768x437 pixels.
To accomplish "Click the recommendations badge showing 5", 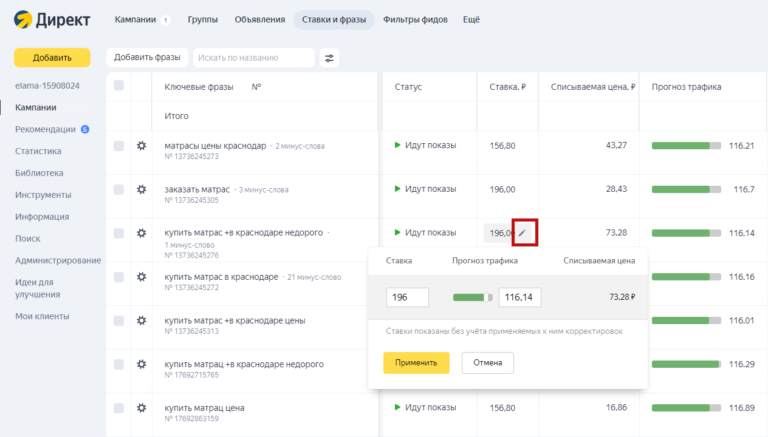I will coord(85,129).
